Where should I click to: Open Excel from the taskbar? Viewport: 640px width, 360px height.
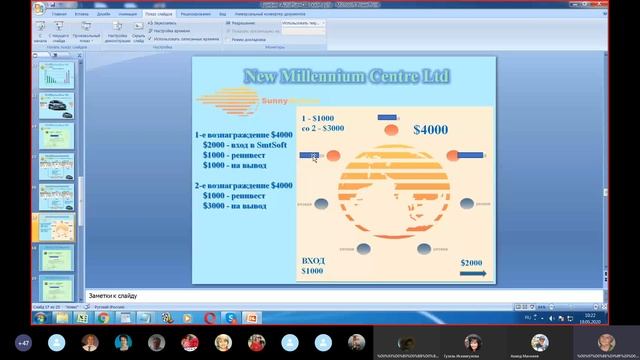pyautogui.click(x=82, y=318)
